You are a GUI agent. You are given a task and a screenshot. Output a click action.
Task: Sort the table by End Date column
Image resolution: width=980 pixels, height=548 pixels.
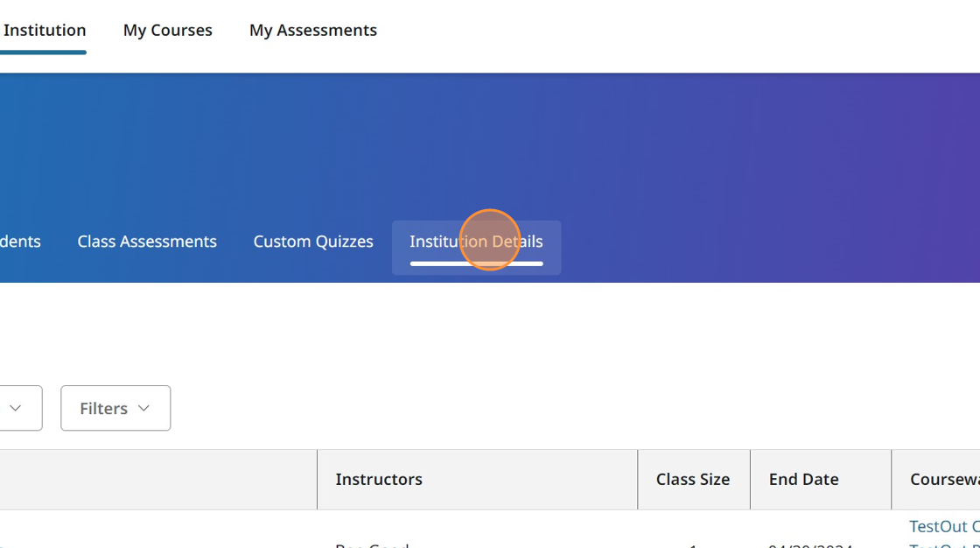pyautogui.click(x=803, y=479)
